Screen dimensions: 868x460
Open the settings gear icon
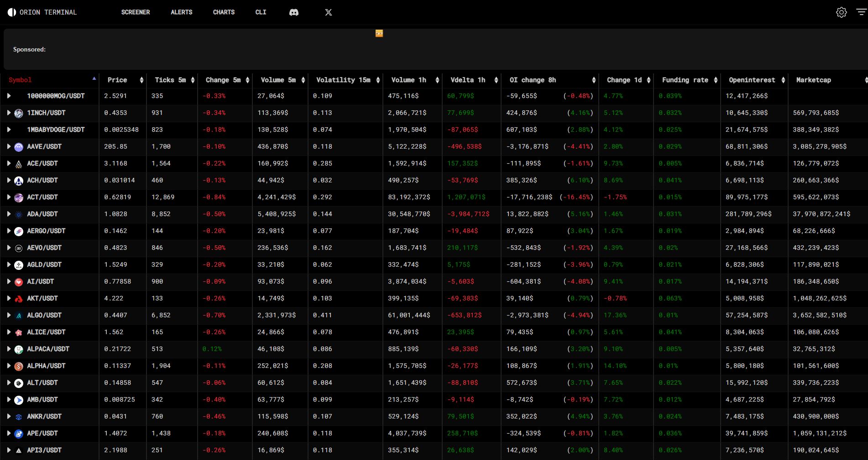click(841, 12)
